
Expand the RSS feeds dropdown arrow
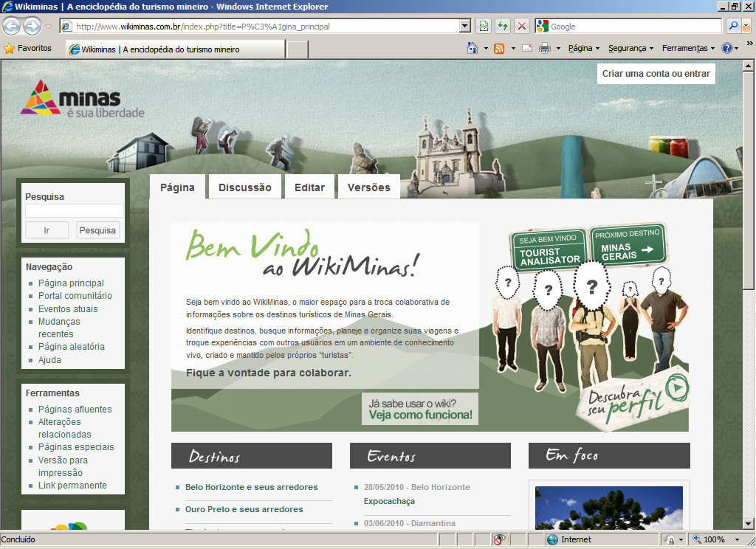[x=513, y=48]
